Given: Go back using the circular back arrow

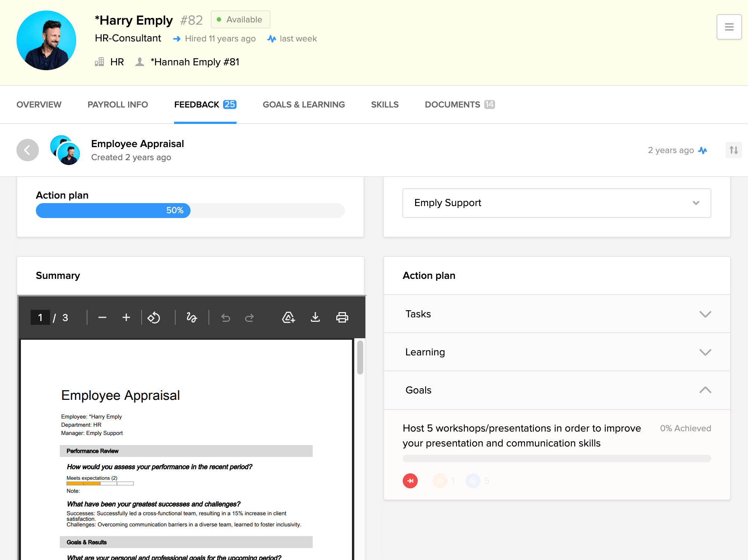Looking at the screenshot, I should 27,150.
